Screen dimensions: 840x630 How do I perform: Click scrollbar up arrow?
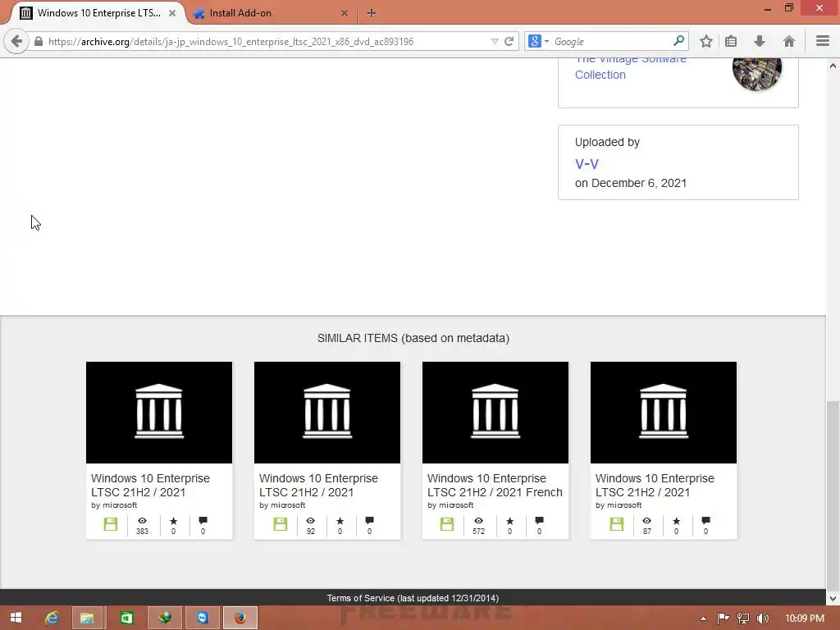tap(833, 66)
